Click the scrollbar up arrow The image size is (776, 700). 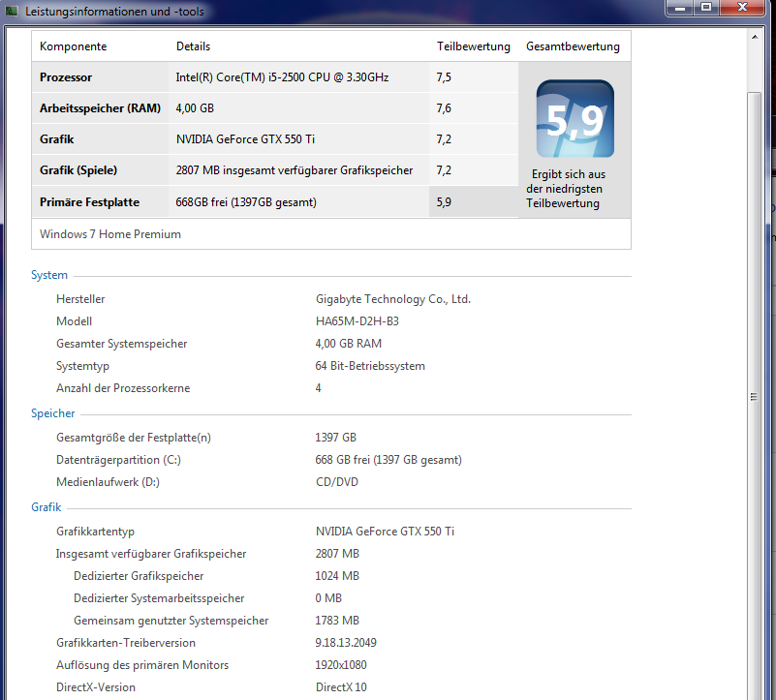755,37
